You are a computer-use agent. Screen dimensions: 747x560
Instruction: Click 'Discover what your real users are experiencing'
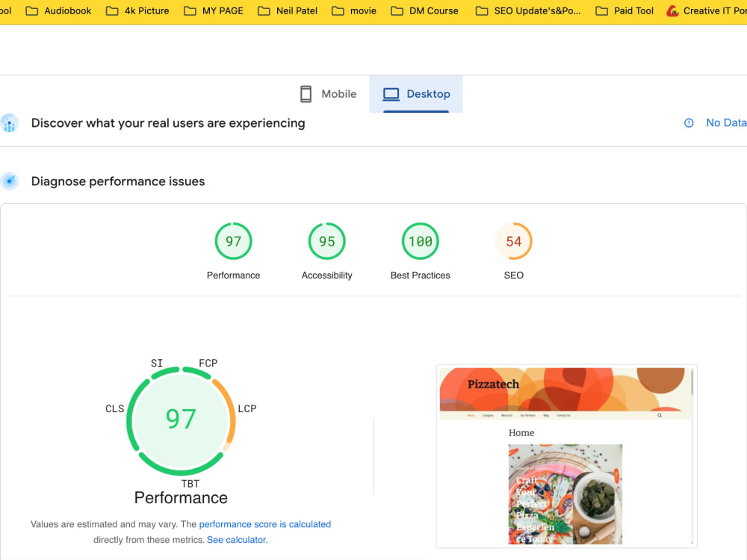click(168, 123)
